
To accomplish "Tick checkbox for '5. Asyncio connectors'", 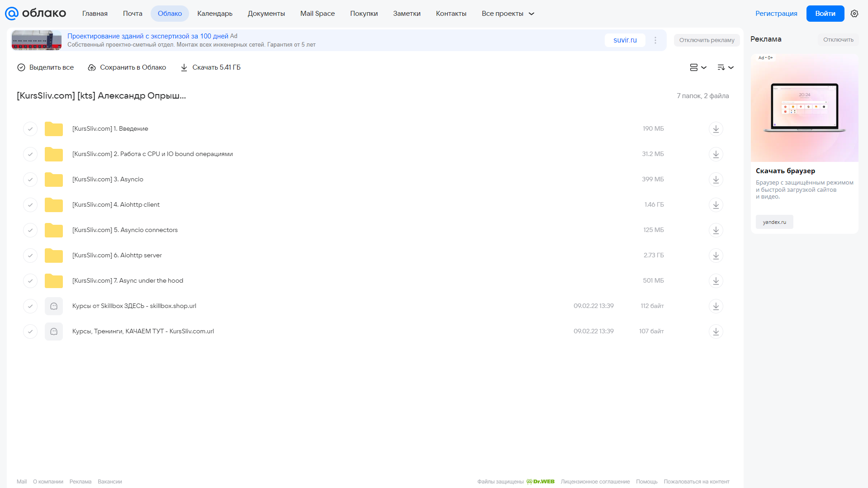I will (x=30, y=230).
